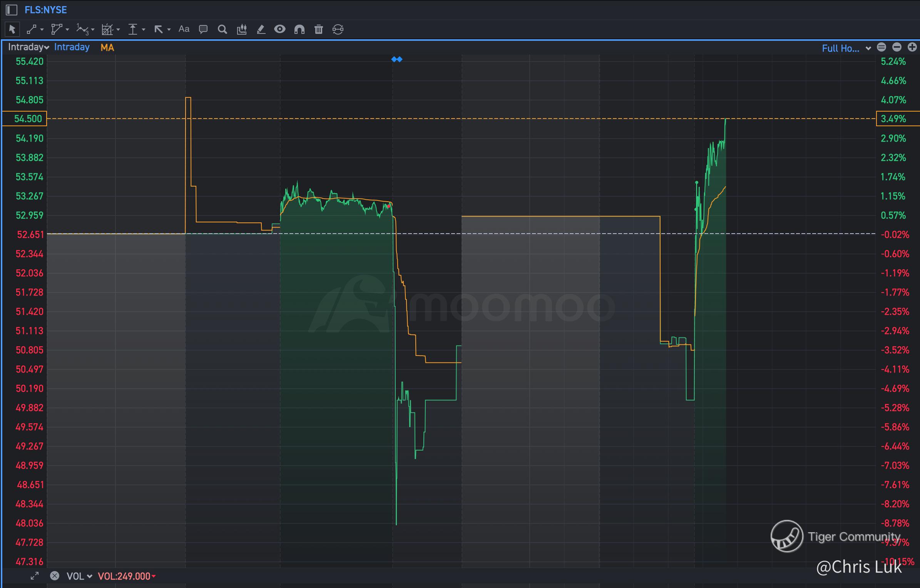The height and width of the screenshot is (588, 920).
Task: Add a comment bubble annotation
Action: coord(203,29)
